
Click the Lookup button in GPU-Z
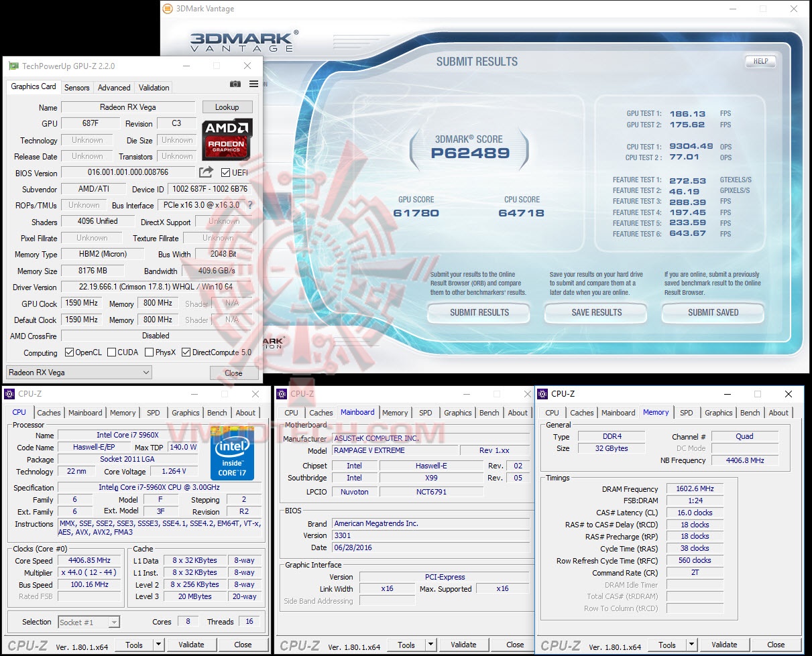coord(227,107)
